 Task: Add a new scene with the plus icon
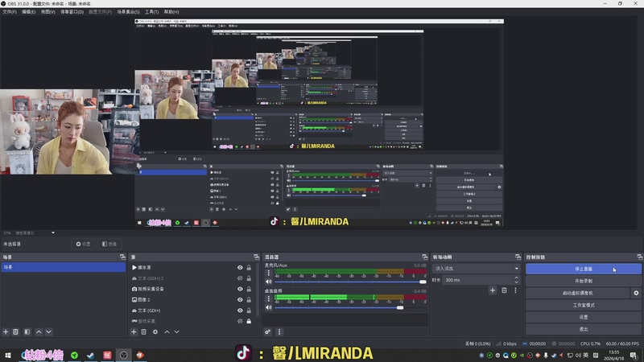pyautogui.click(x=6, y=331)
